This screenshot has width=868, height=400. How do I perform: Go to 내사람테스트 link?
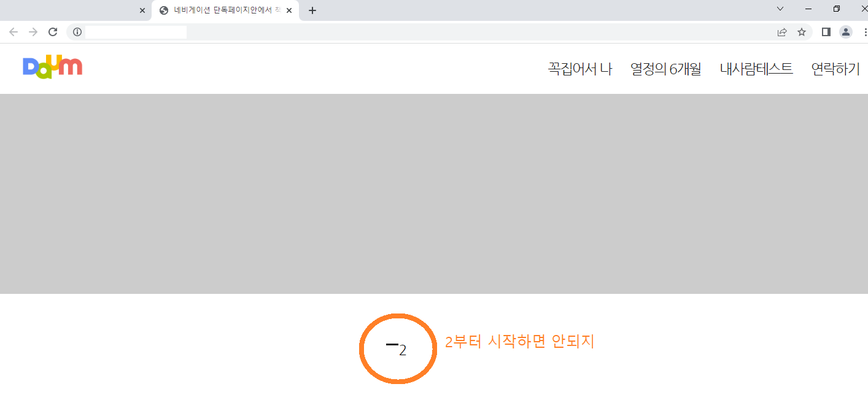[756, 69]
